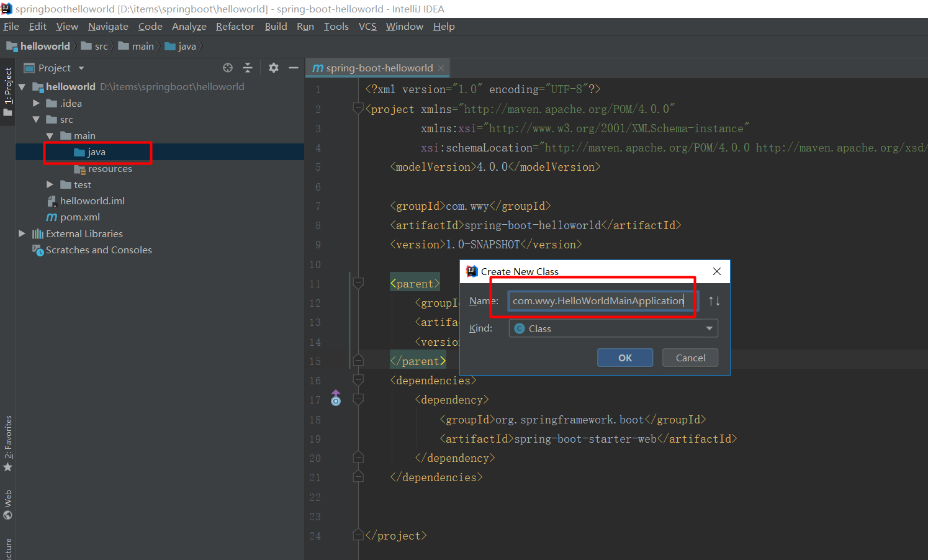Click the groupId com.wwy text line 7
Image resolution: width=928 pixels, height=560 pixels.
tap(471, 206)
